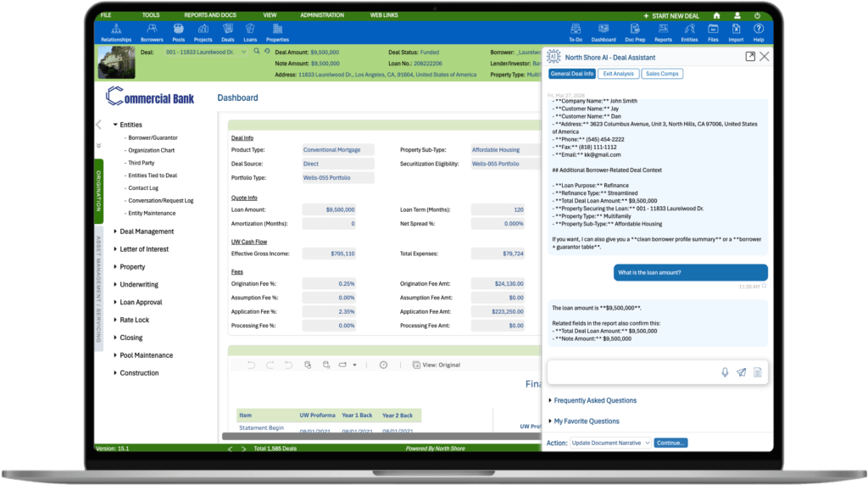The width and height of the screenshot is (868, 485).
Task: Open the Relationships toolbar icon
Action: [116, 32]
